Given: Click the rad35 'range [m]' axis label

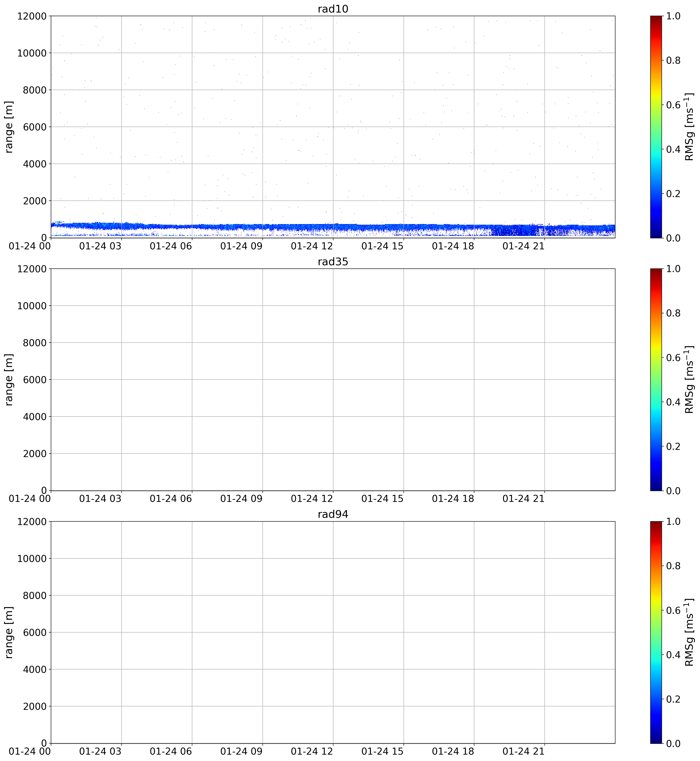Looking at the screenshot, I should pos(9,379).
